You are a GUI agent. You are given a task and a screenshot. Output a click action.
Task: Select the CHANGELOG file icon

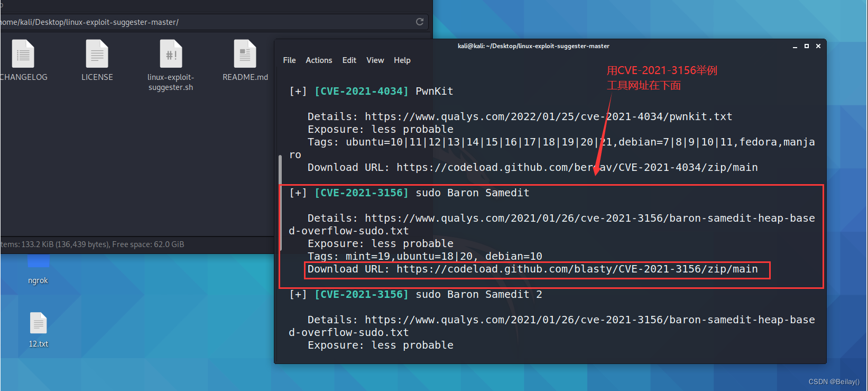[23, 54]
